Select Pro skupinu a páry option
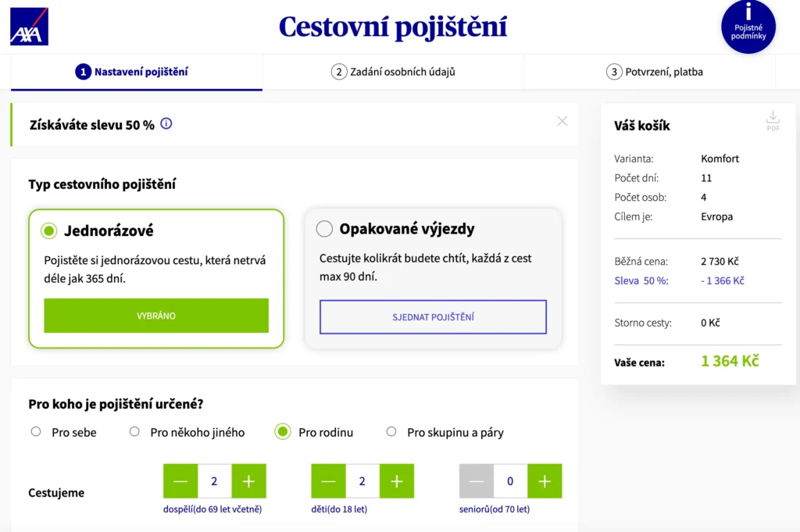The height and width of the screenshot is (532, 800). pos(391,431)
